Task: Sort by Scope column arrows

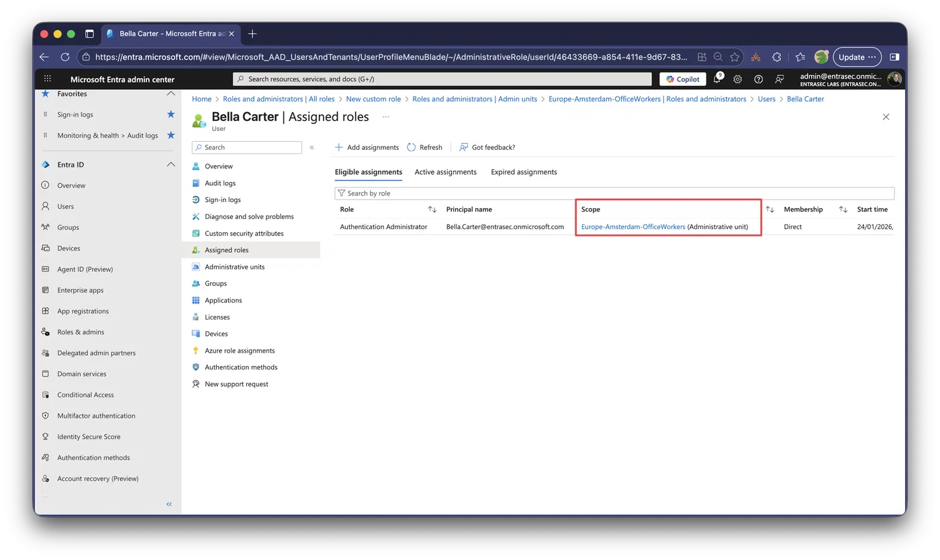Action: [770, 209]
